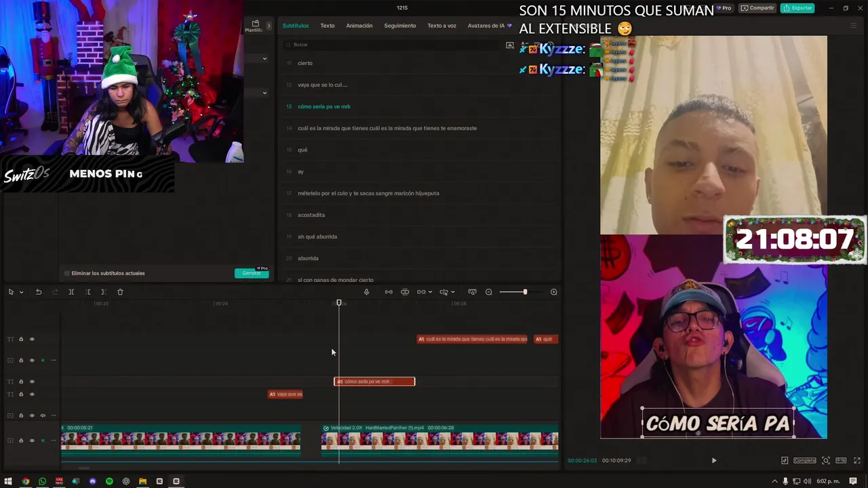The image size is (868, 488).
Task: Click the 9:16 aspect ratio icon
Action: coord(842,460)
